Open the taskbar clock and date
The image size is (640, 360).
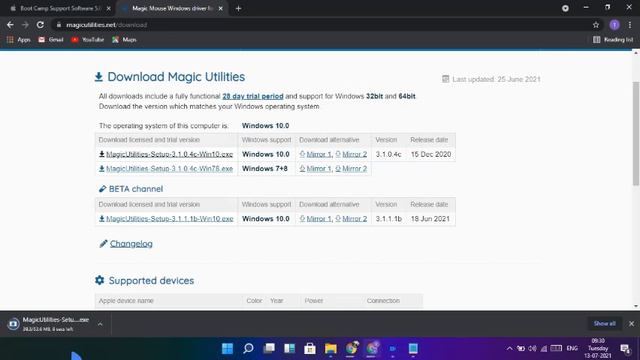click(x=598, y=349)
